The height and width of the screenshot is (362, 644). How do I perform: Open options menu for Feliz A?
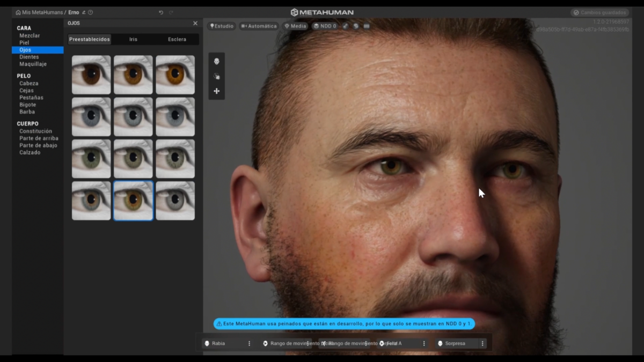pyautogui.click(x=424, y=343)
